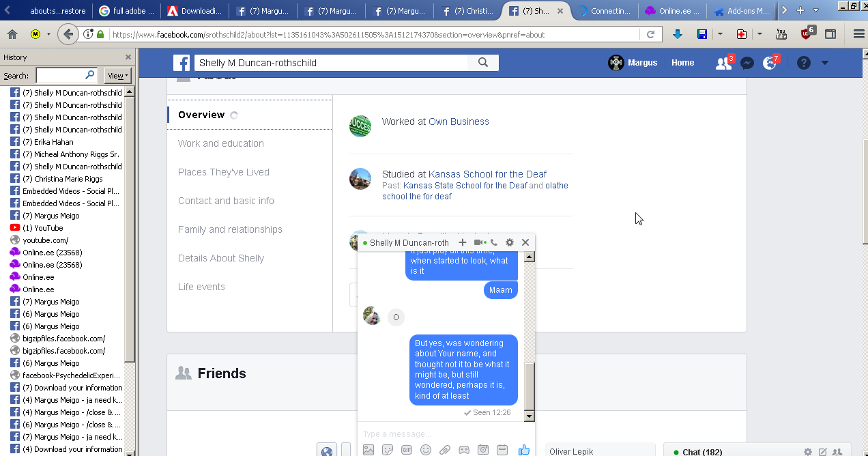The image size is (868, 456).
Task: Start a video call in chat window
Action: pos(480,242)
